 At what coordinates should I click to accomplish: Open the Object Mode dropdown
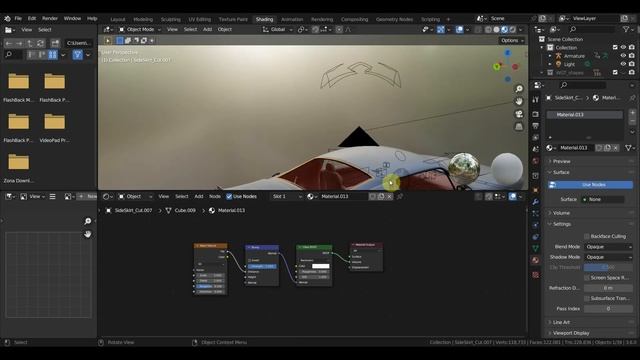coord(140,29)
